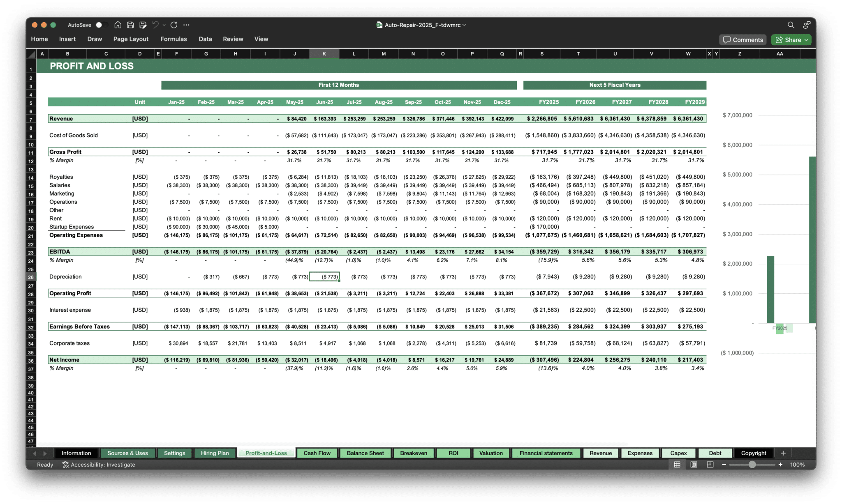Viewport: 842px width, 504px height.
Task: Switch to the Sources & Uses sheet
Action: (x=127, y=453)
